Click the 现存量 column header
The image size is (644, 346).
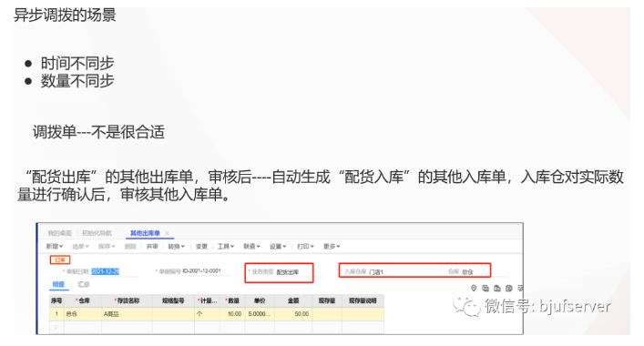327,300
